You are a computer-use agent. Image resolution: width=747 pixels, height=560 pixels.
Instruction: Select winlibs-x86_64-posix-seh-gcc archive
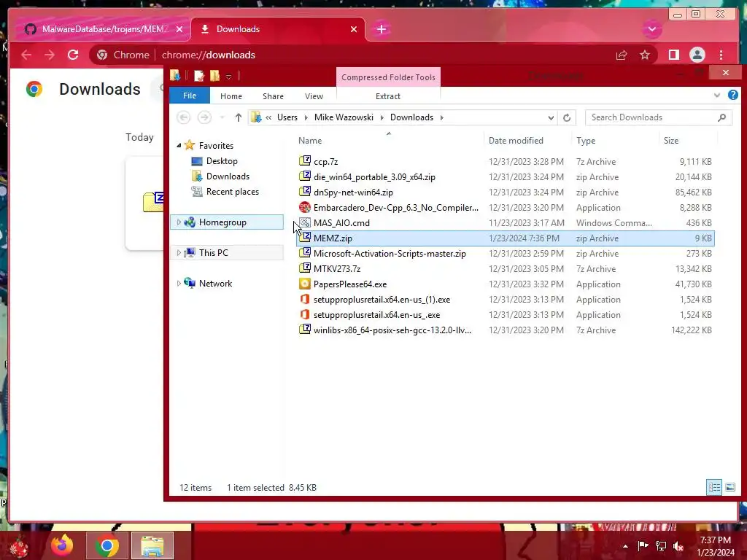[x=392, y=330]
